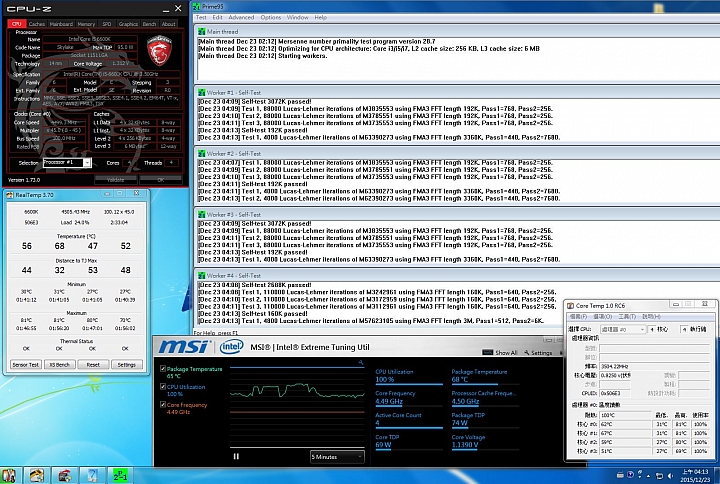Open the Advanced menu in Prime95
Image resolution: width=720 pixels, height=484 pixels.
click(x=240, y=17)
